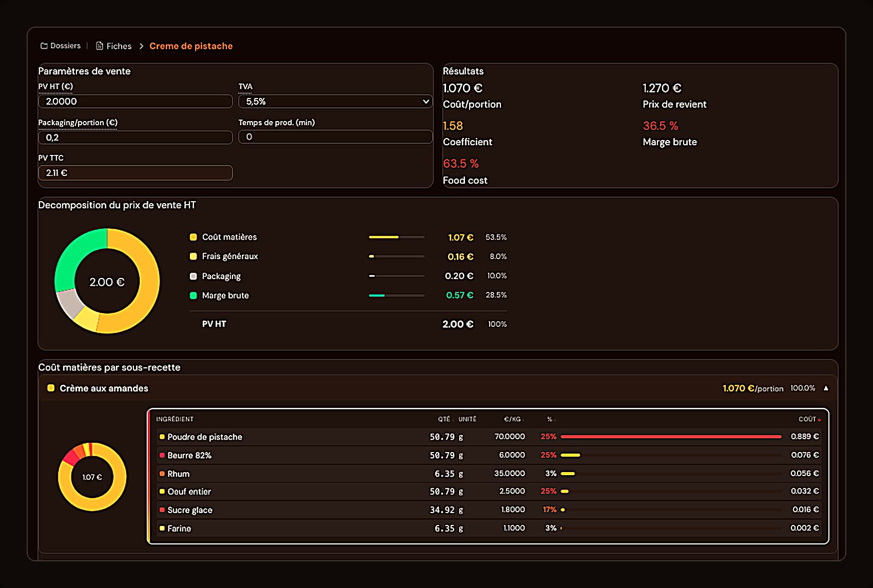Viewport: 873px width, 588px height.
Task: Click the 0.889 € cost cell
Action: (x=805, y=437)
